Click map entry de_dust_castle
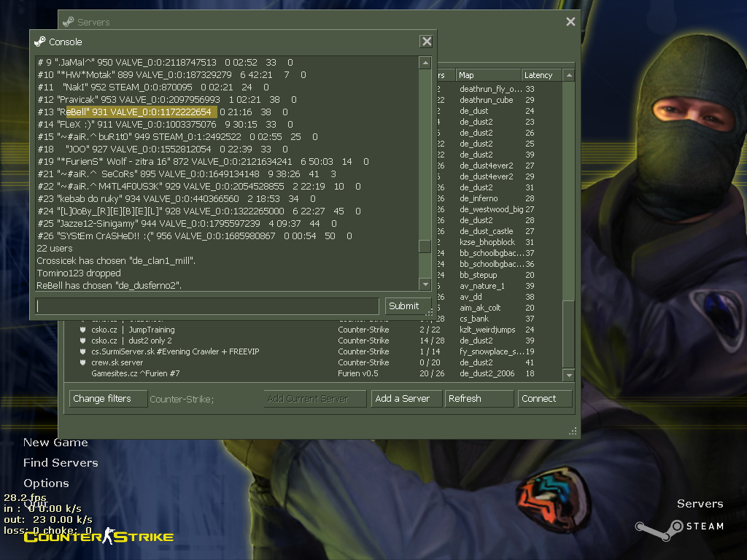 pyautogui.click(x=486, y=231)
